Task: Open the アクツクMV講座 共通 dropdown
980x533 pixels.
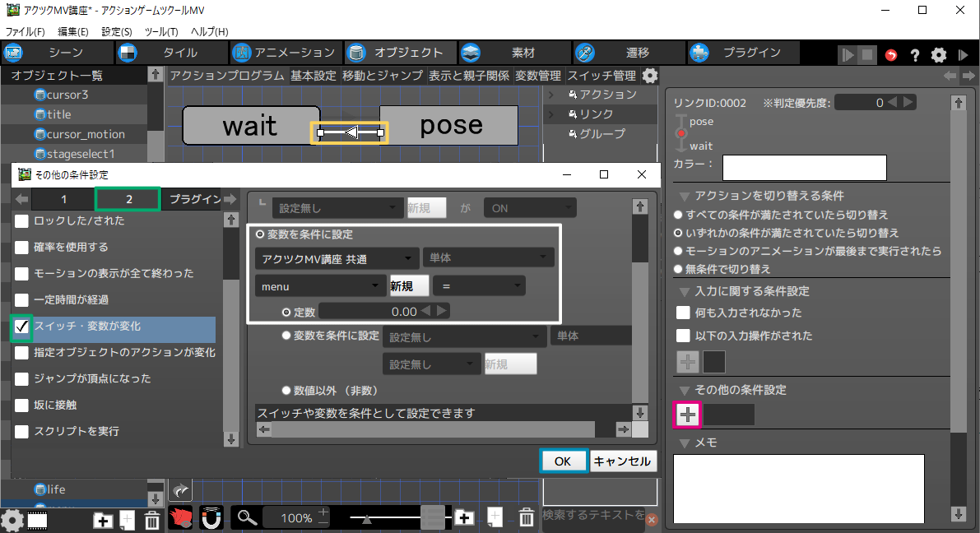Action: pos(336,258)
